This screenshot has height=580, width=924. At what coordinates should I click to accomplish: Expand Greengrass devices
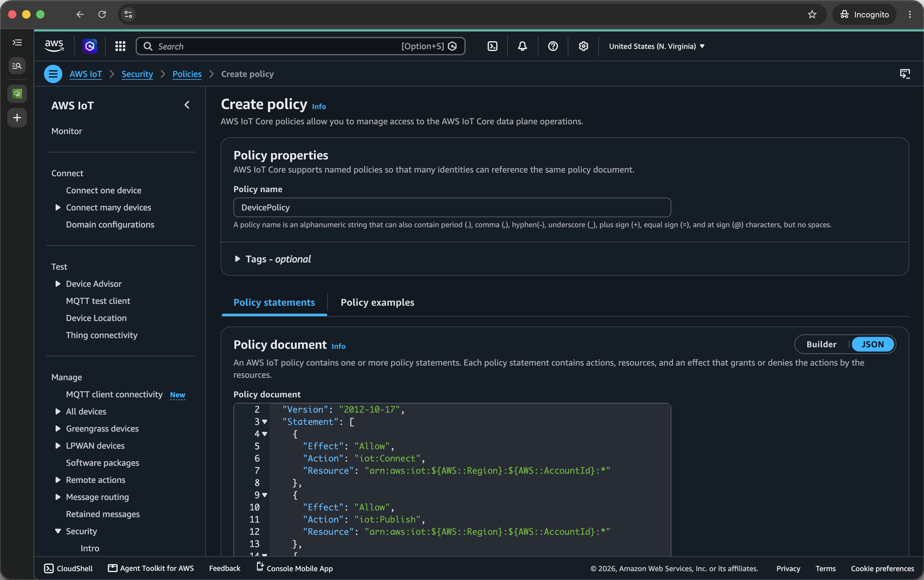(x=58, y=429)
